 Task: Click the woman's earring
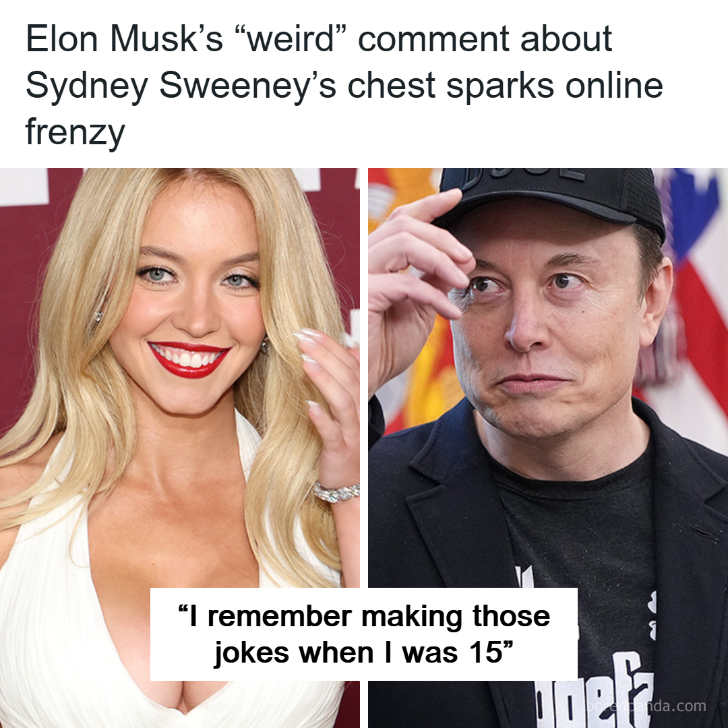pyautogui.click(x=266, y=344)
